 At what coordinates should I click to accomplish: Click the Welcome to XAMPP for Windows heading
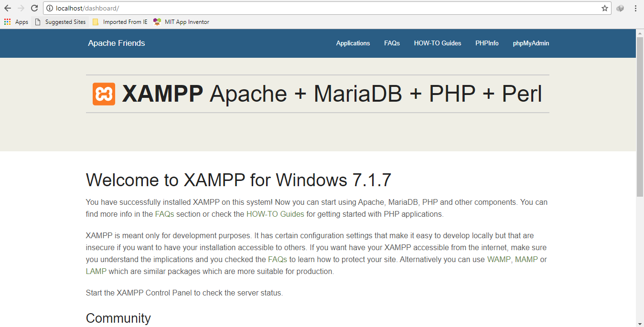point(238,180)
